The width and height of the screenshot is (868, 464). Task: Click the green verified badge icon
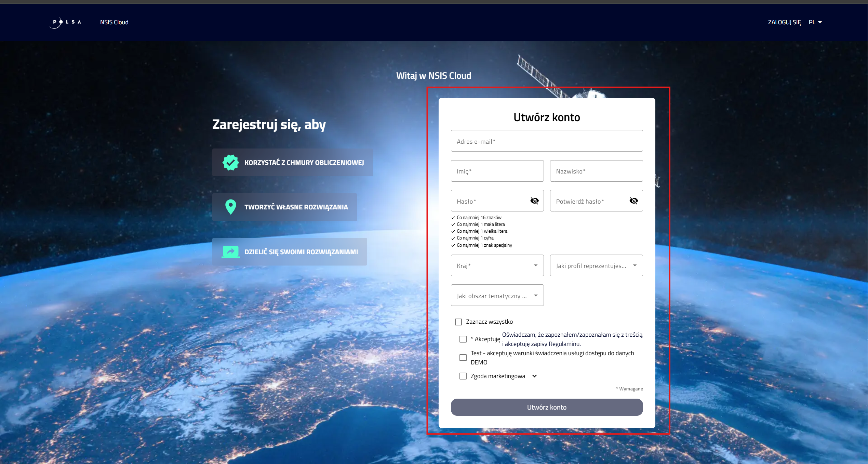tap(230, 162)
